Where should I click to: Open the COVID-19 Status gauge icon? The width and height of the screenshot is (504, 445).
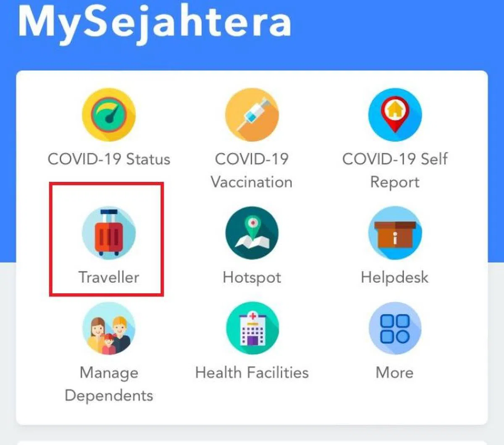[x=109, y=115]
